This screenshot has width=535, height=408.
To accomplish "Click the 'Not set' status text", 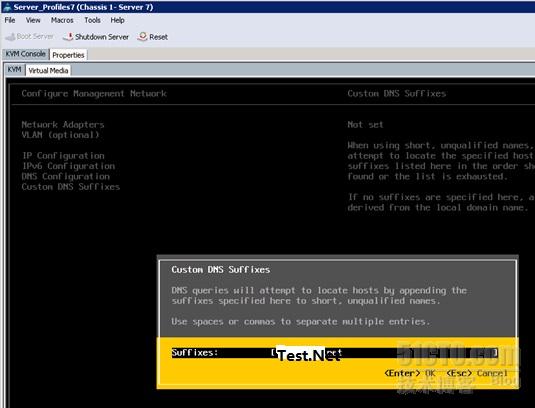I will (365, 125).
